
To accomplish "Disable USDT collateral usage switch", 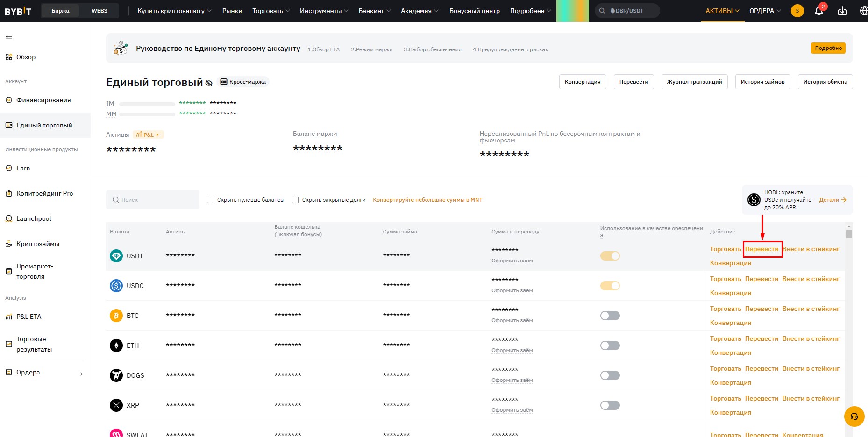I will click(610, 256).
